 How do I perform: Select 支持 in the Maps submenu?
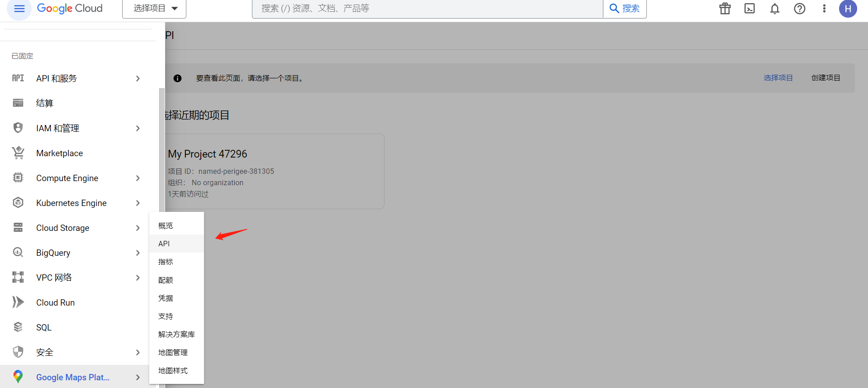point(176,316)
